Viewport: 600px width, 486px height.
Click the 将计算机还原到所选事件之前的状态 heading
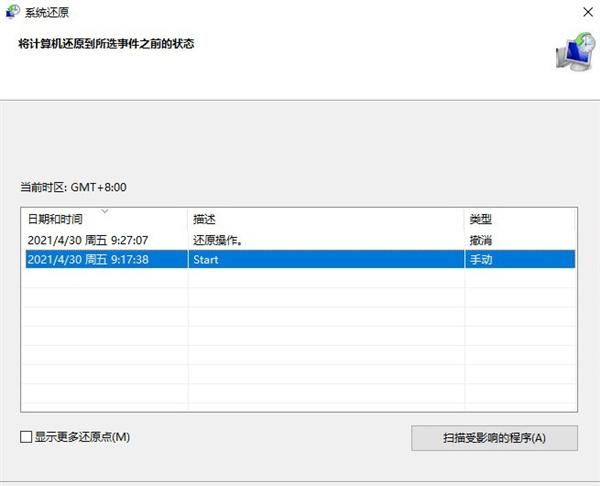[106, 44]
